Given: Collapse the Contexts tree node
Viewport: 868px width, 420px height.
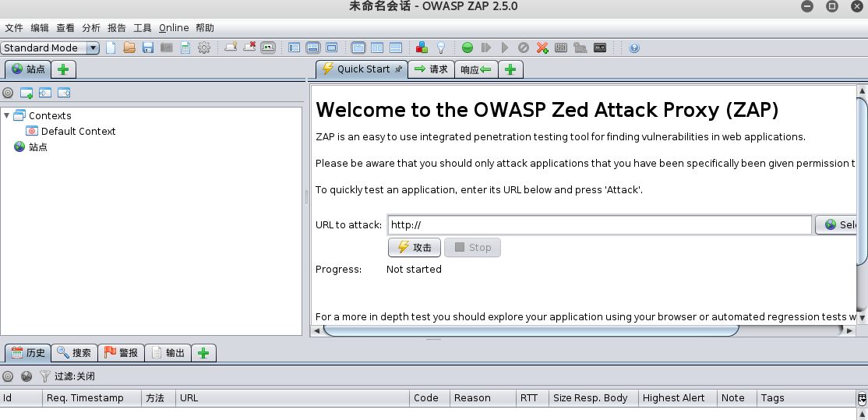Looking at the screenshot, I should (x=7, y=115).
